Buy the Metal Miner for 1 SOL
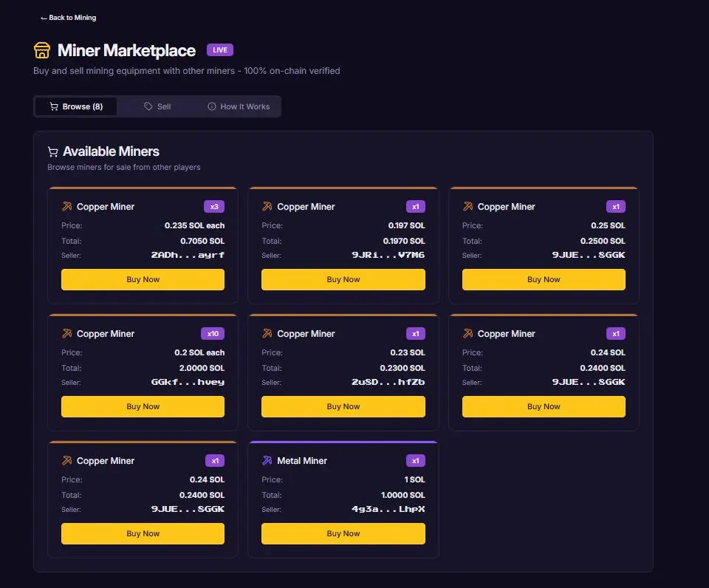709x588 pixels. (x=343, y=533)
